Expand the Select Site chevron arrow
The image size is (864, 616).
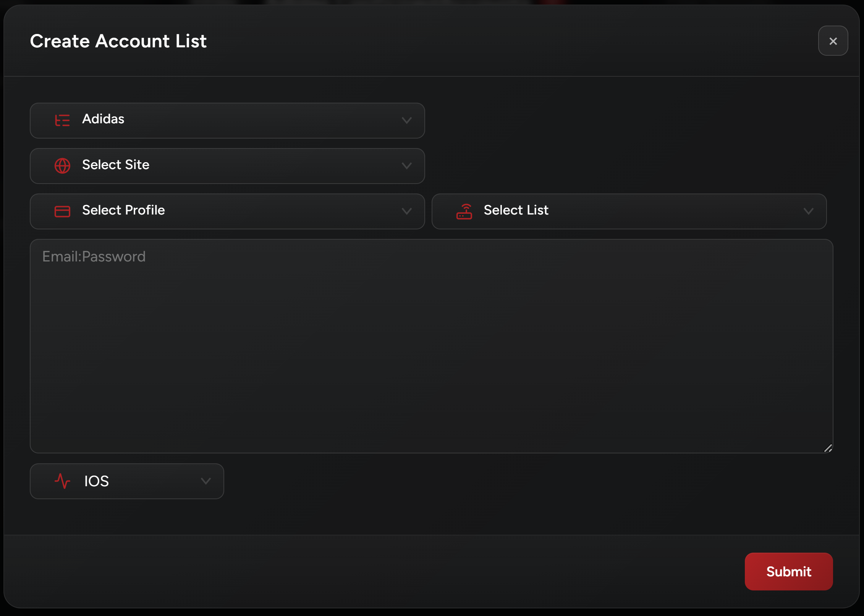click(x=406, y=166)
